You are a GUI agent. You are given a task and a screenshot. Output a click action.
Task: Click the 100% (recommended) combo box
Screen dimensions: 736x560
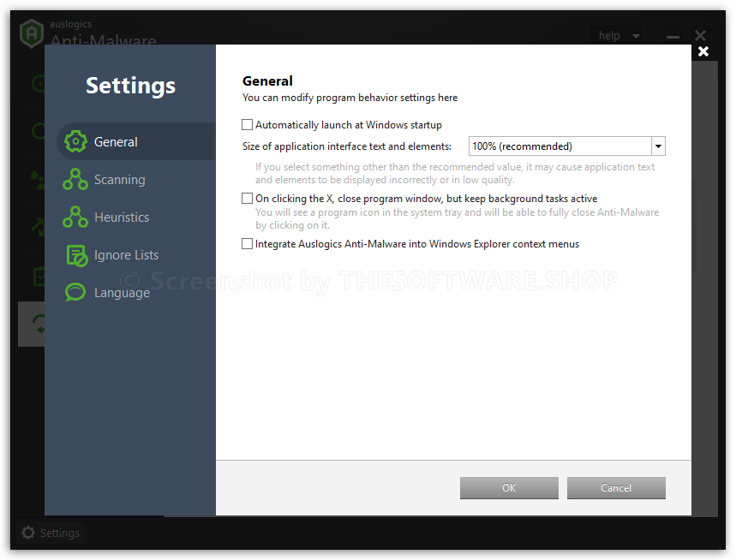566,146
